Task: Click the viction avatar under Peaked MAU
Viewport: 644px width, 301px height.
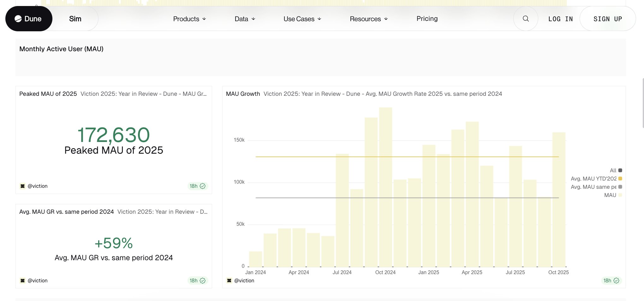Action: [22, 186]
